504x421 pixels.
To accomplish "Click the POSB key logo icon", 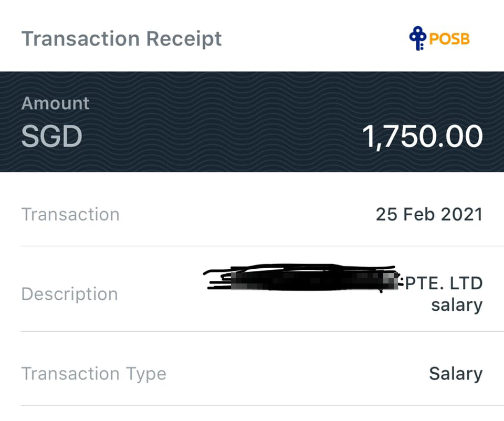I will (418, 39).
